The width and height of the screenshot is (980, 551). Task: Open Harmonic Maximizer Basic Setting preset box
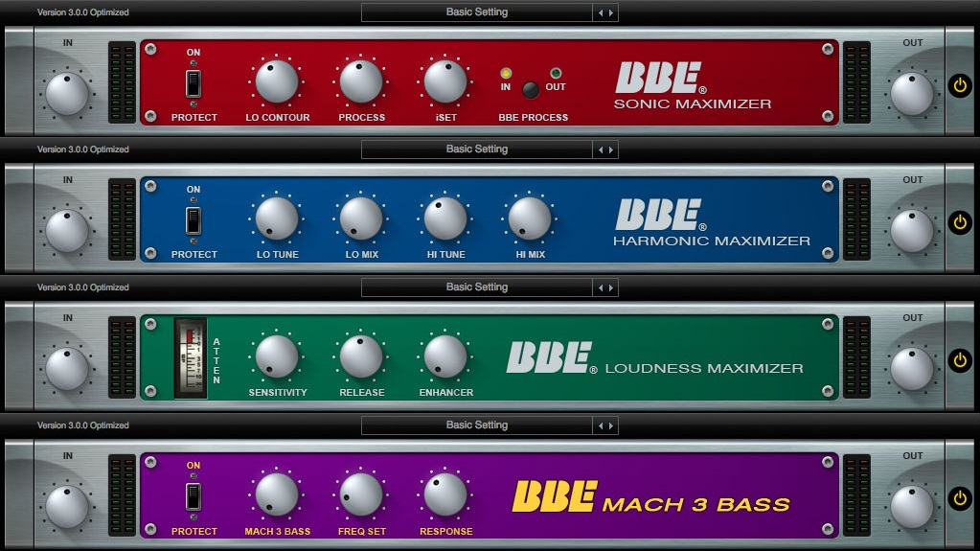pyautogui.click(x=477, y=149)
